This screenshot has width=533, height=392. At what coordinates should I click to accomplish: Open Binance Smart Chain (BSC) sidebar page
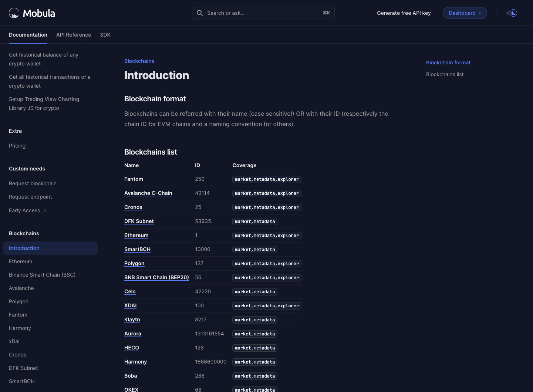tap(42, 275)
